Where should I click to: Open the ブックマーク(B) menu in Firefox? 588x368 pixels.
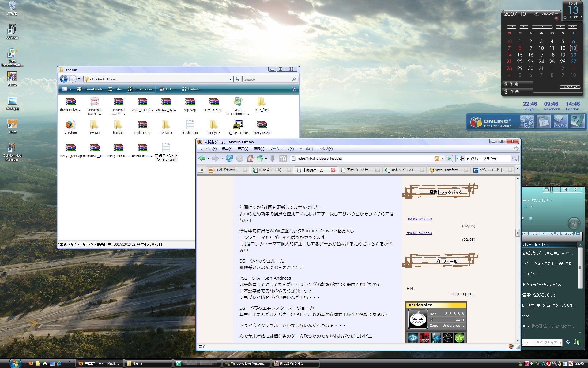(281, 149)
